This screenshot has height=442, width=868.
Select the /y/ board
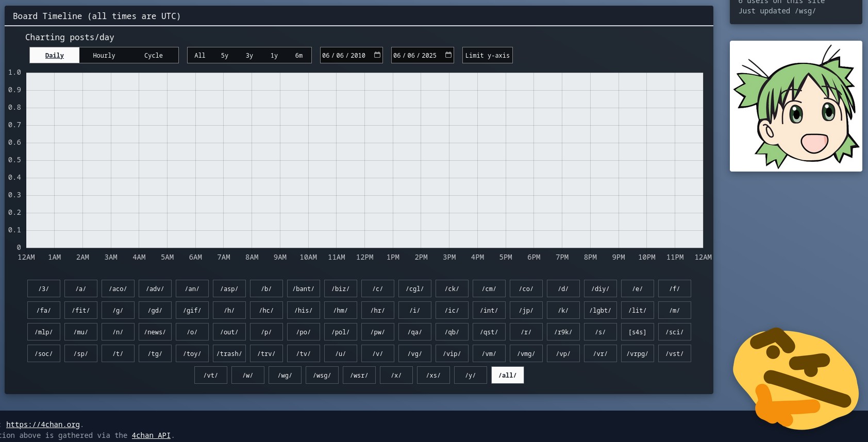point(471,375)
